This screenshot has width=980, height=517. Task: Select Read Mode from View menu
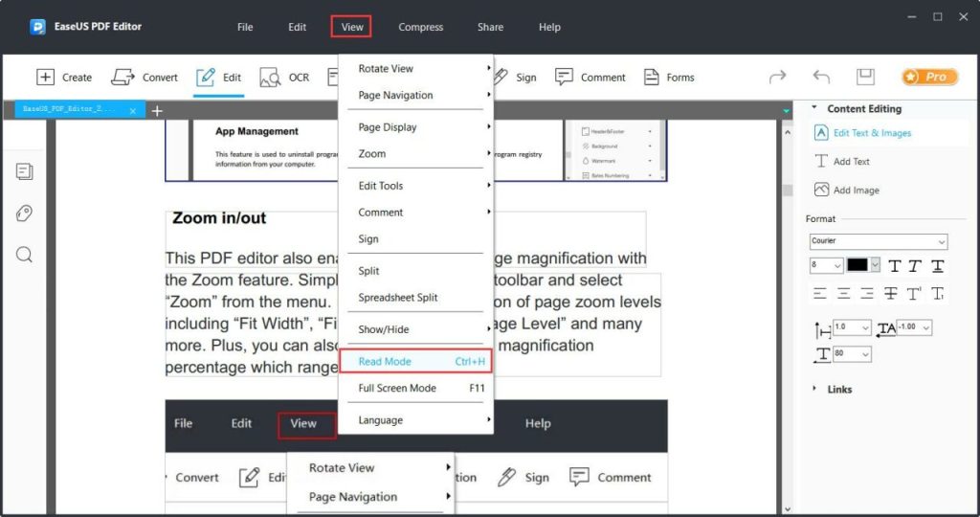pyautogui.click(x=385, y=361)
